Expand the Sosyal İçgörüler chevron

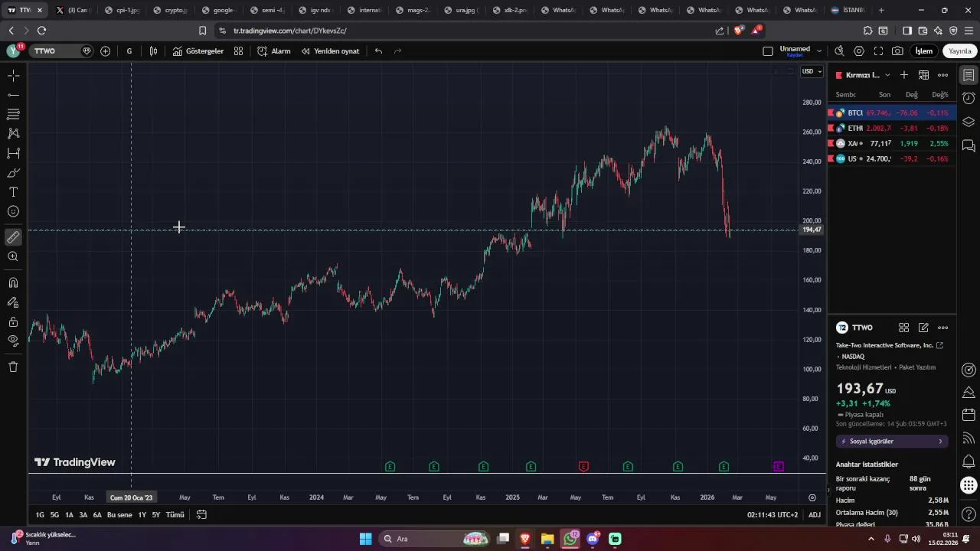point(940,442)
